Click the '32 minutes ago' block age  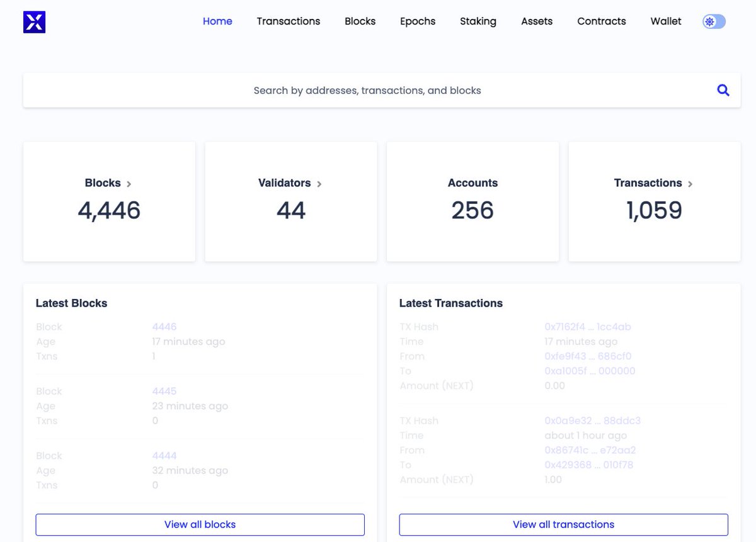[190, 470]
